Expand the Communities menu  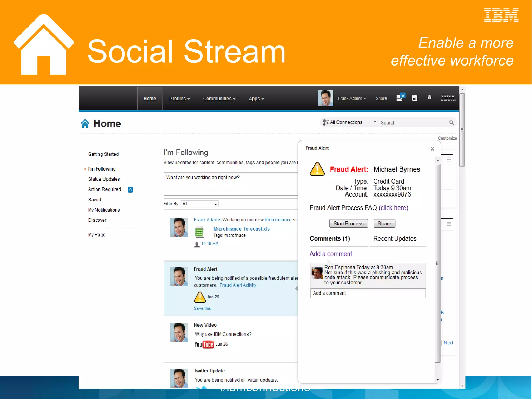[x=219, y=99]
